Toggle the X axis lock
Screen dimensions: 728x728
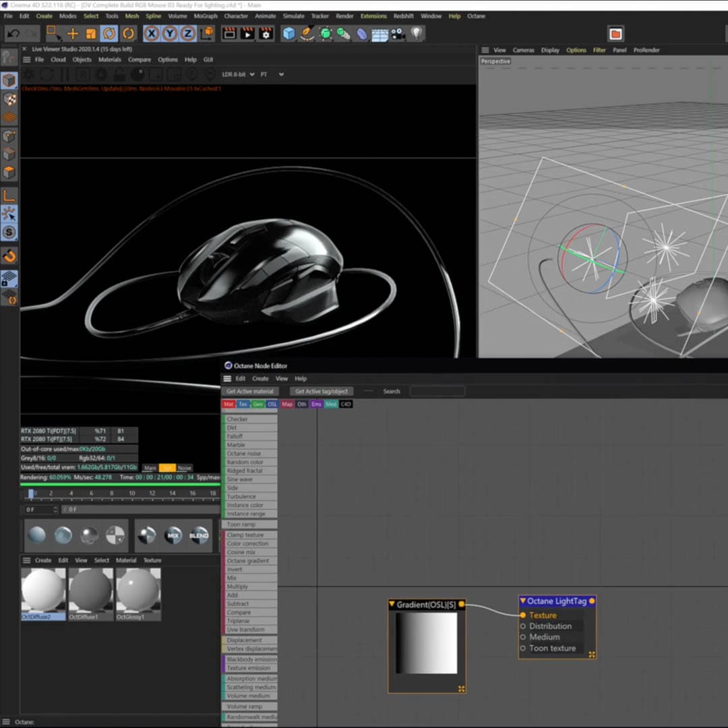(152, 33)
